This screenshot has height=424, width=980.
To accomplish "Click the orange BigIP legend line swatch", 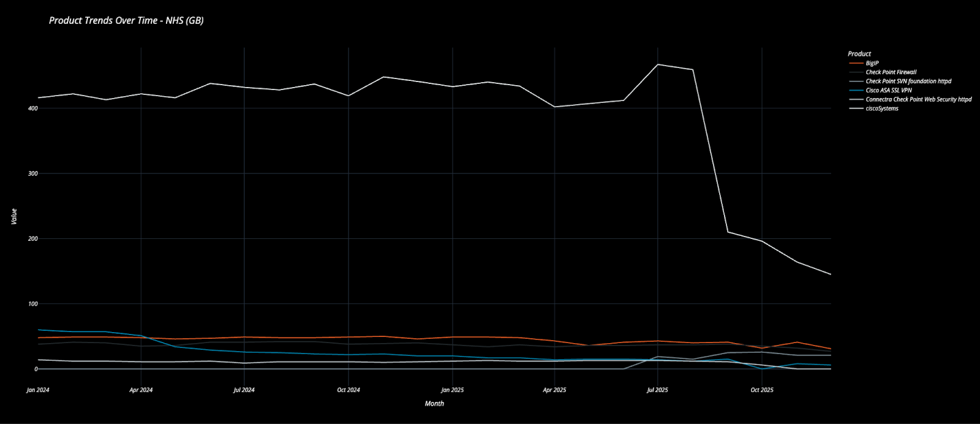I will (x=856, y=63).
